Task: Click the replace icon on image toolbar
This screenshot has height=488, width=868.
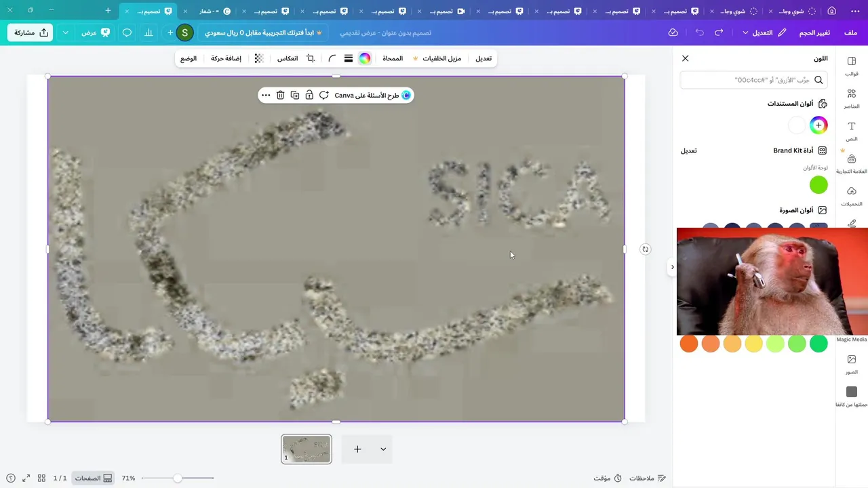Action: point(324,96)
